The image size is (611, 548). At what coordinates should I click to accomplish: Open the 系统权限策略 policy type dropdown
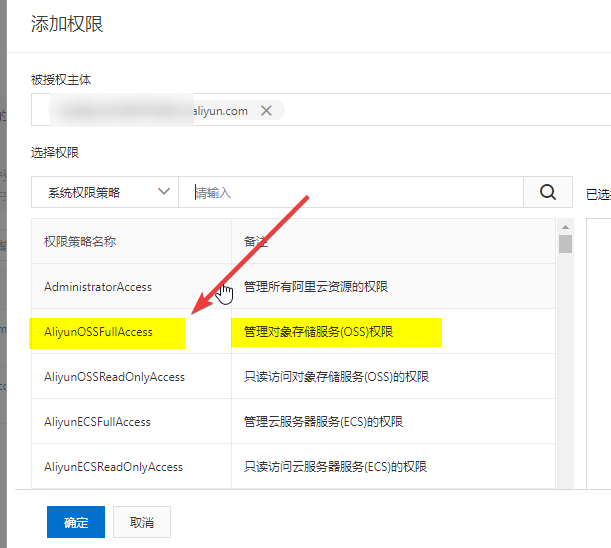pos(105,192)
